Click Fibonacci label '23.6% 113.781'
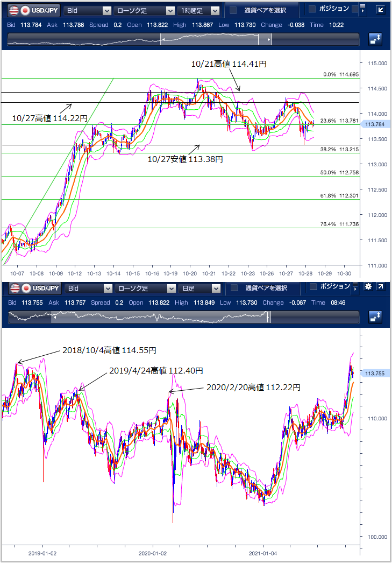 click(x=339, y=121)
